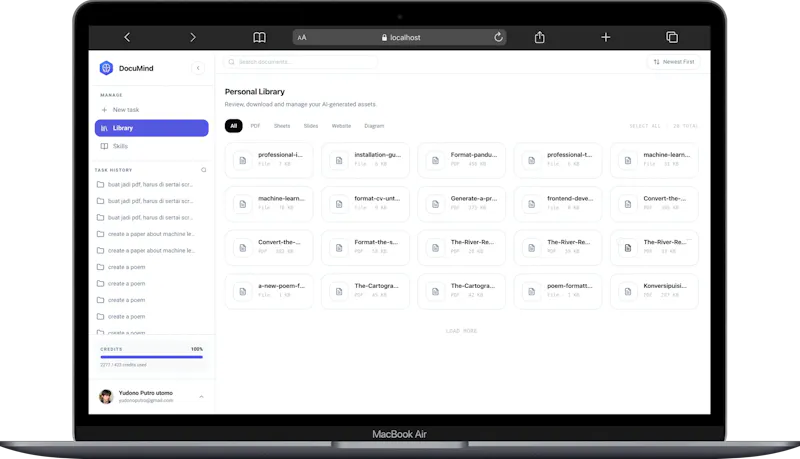This screenshot has height=459, width=800.
Task: Go back with the Safari back arrow
Action: 127,37
